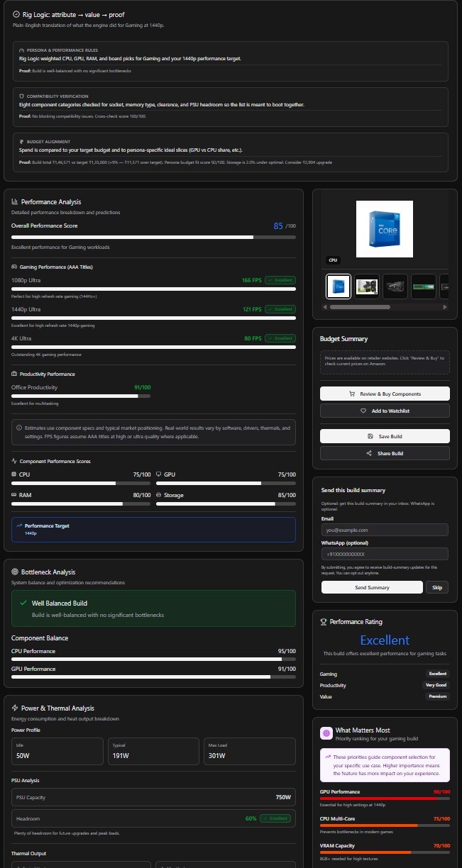This screenshot has height=868, width=462.
Task: Click the Power & Thermal Analysis lightning icon
Action: coord(15,708)
